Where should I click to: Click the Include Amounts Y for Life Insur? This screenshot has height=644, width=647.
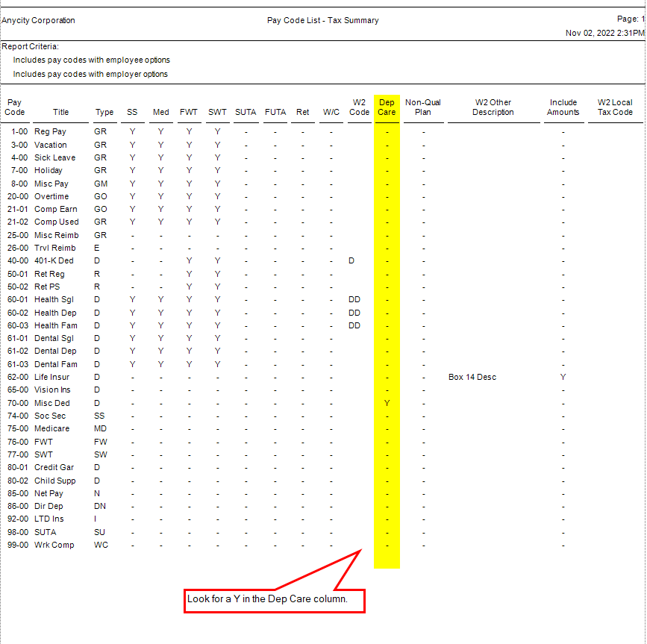click(x=563, y=377)
